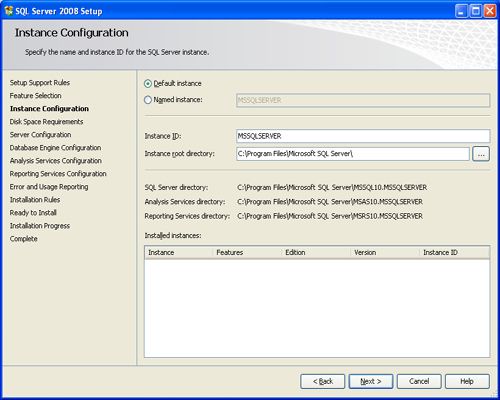Image resolution: width=500 pixels, height=400 pixels.
Task: Select the Ready to Install step
Action: (33, 213)
